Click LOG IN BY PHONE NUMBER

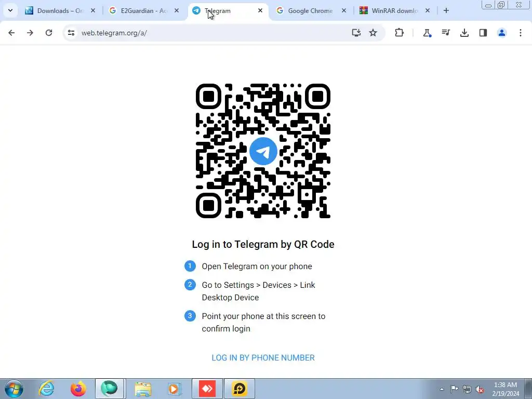[x=263, y=357]
